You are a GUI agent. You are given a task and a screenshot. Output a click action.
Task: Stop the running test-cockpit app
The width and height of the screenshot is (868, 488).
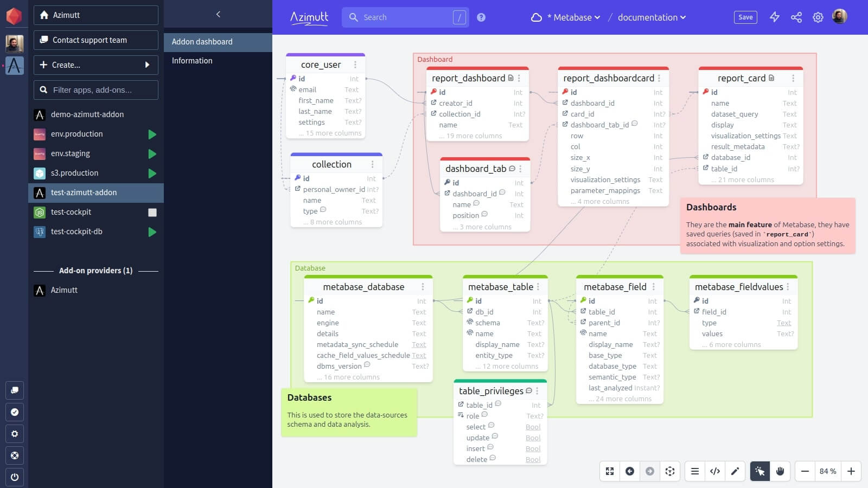(152, 212)
